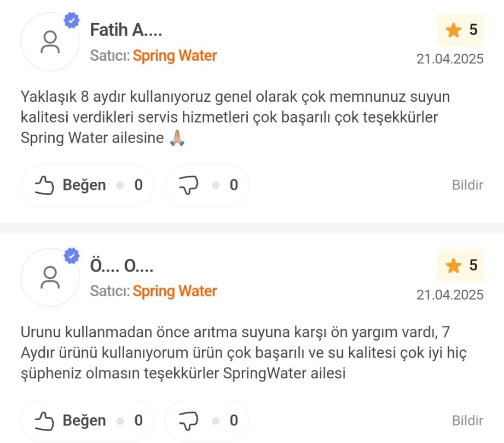This screenshot has width=504, height=443.
Task: Click the verified badge next to Ö.... O....
Action: point(72,256)
